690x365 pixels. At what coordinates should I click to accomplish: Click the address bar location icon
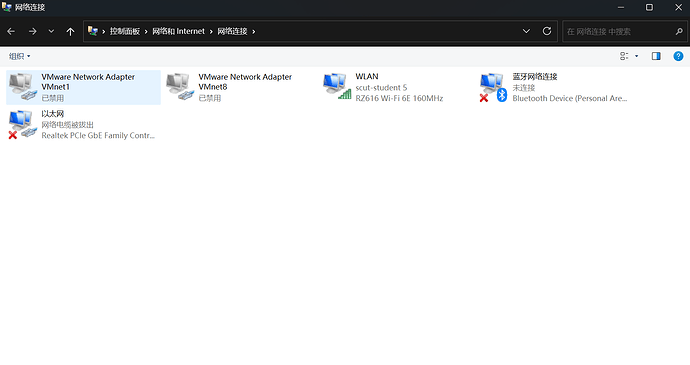pyautogui.click(x=92, y=31)
